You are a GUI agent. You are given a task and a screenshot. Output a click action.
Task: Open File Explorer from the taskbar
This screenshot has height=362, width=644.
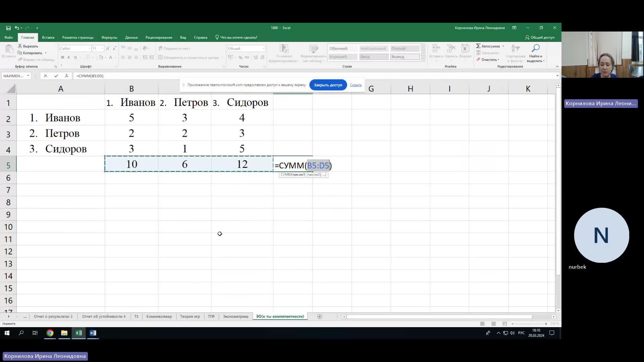pos(64,333)
